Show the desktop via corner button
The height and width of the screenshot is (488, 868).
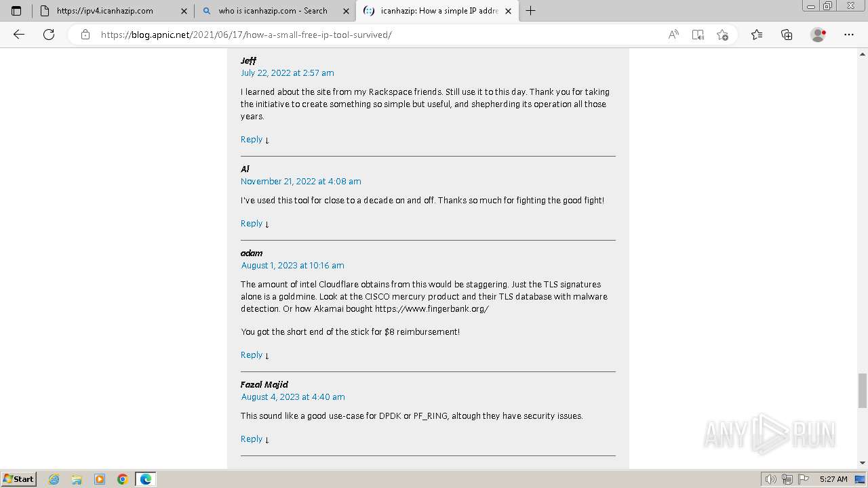[860, 479]
